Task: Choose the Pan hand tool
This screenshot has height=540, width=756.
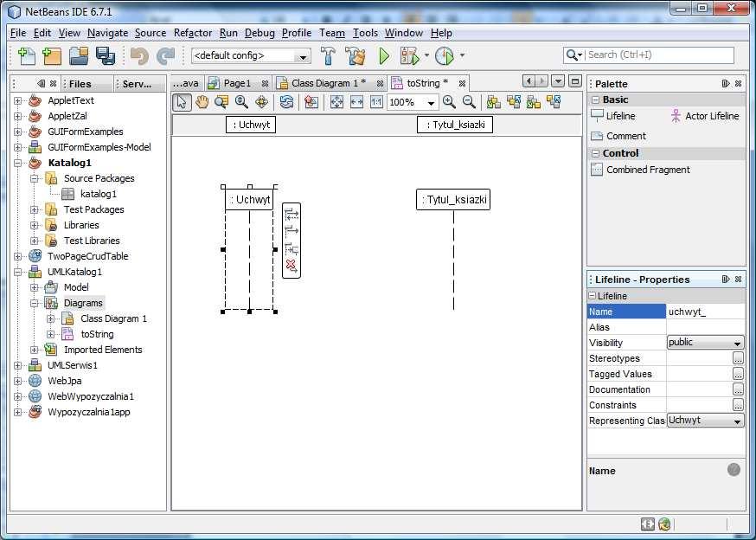Action: (202, 102)
